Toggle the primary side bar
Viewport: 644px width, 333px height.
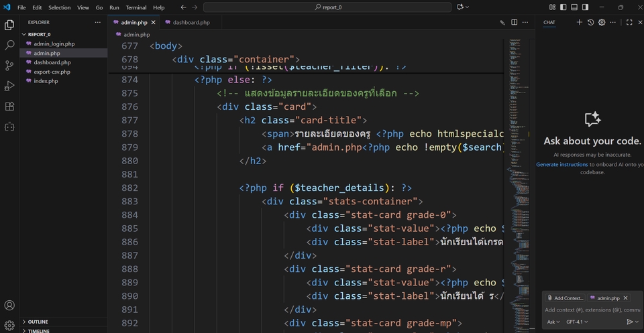coord(563,7)
